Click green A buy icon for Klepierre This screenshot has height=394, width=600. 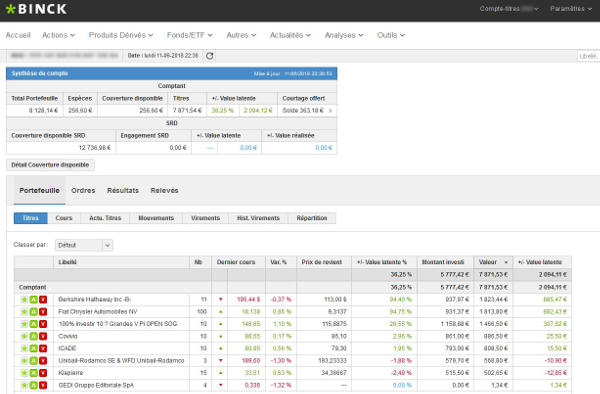tap(34, 373)
